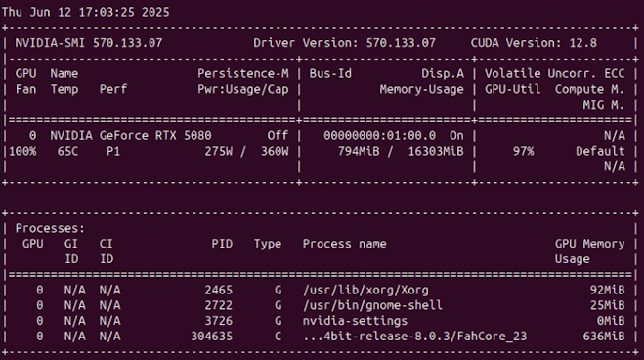Click PID 2722
644x360 pixels.
(x=218, y=306)
